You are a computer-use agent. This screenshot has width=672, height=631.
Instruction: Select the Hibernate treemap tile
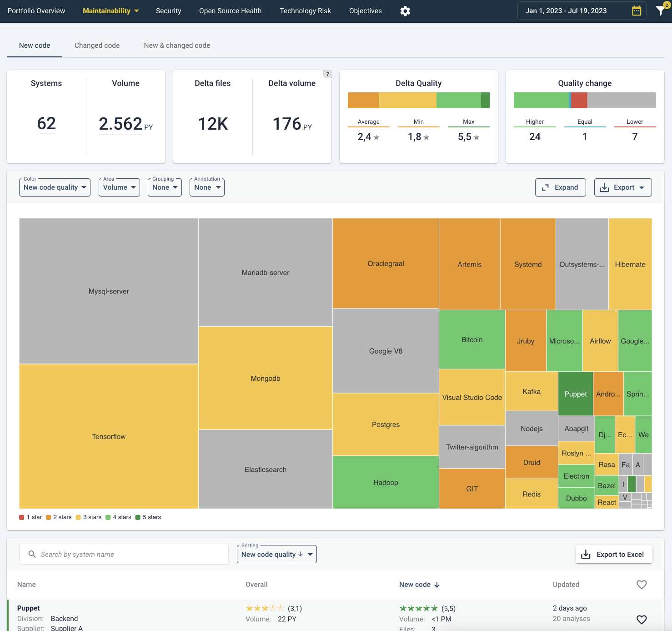pyautogui.click(x=630, y=264)
